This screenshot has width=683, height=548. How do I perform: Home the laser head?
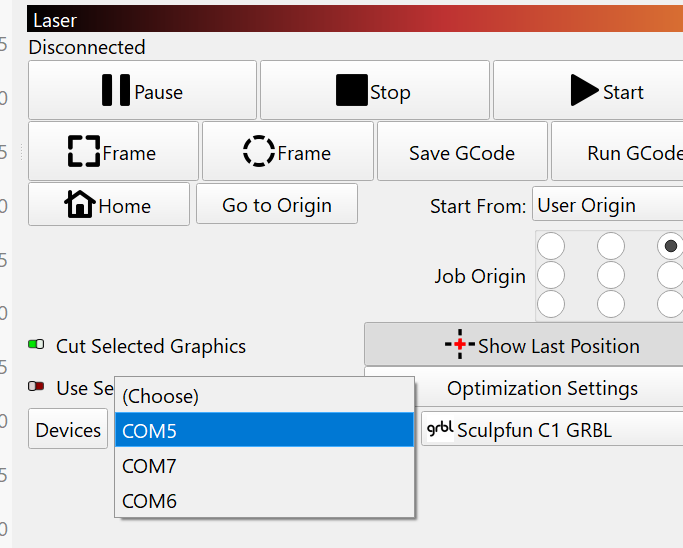pos(108,205)
